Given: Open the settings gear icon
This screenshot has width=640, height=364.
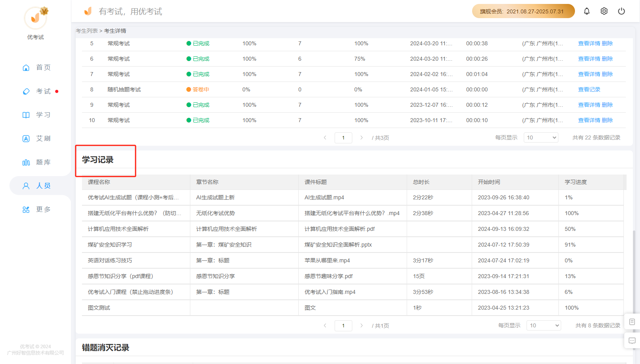Looking at the screenshot, I should [x=604, y=11].
